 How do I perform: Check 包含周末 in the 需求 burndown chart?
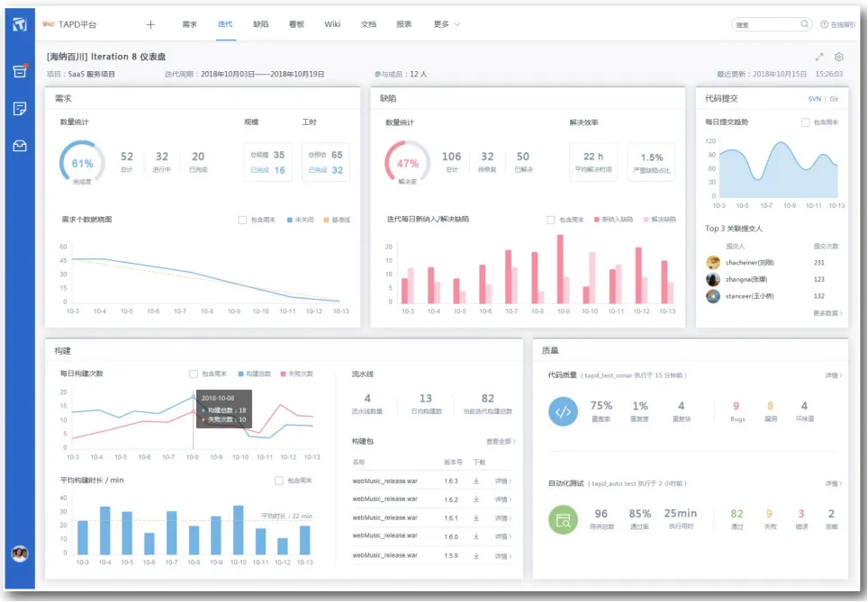click(242, 220)
